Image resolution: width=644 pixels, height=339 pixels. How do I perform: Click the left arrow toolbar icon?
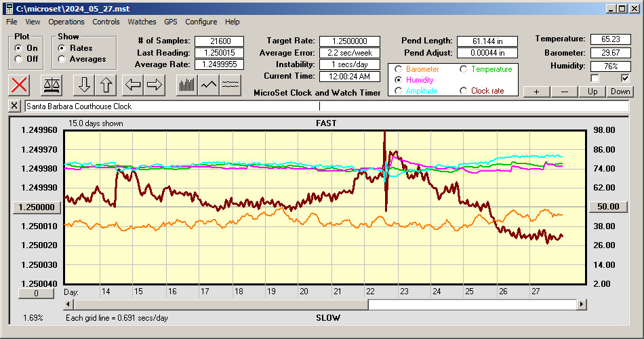point(134,85)
